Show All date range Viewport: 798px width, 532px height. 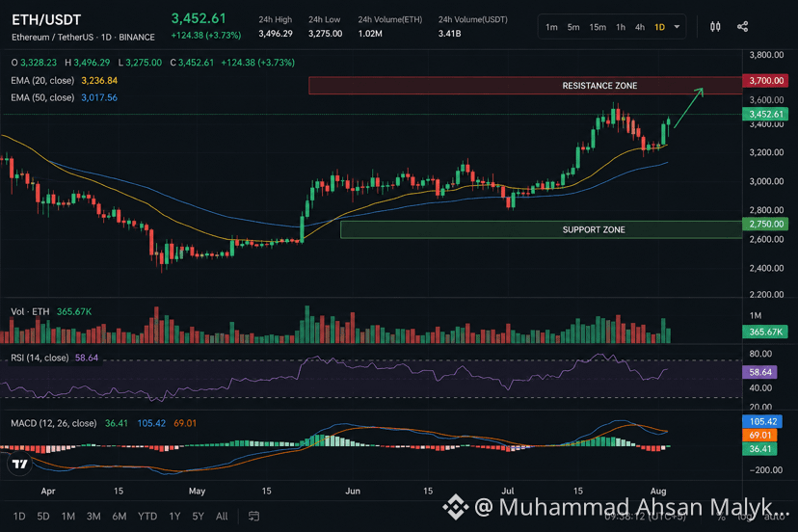pyautogui.click(x=222, y=517)
